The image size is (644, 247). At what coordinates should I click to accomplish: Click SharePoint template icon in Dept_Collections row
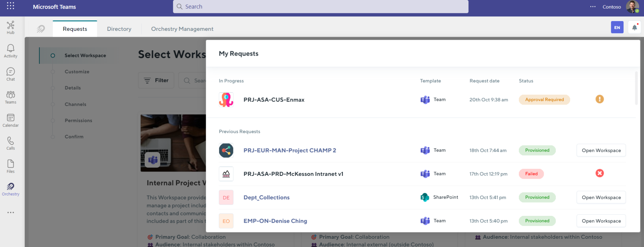click(x=425, y=197)
